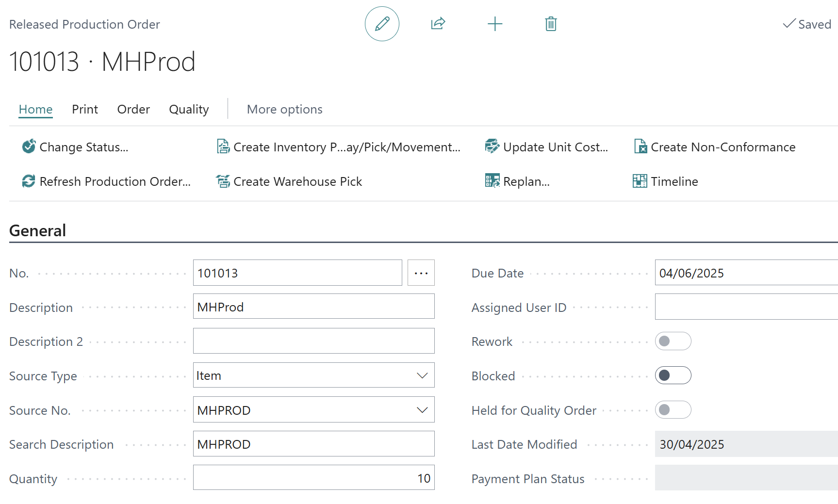Click the trash delete icon
The width and height of the screenshot is (838, 504).
[x=550, y=24]
